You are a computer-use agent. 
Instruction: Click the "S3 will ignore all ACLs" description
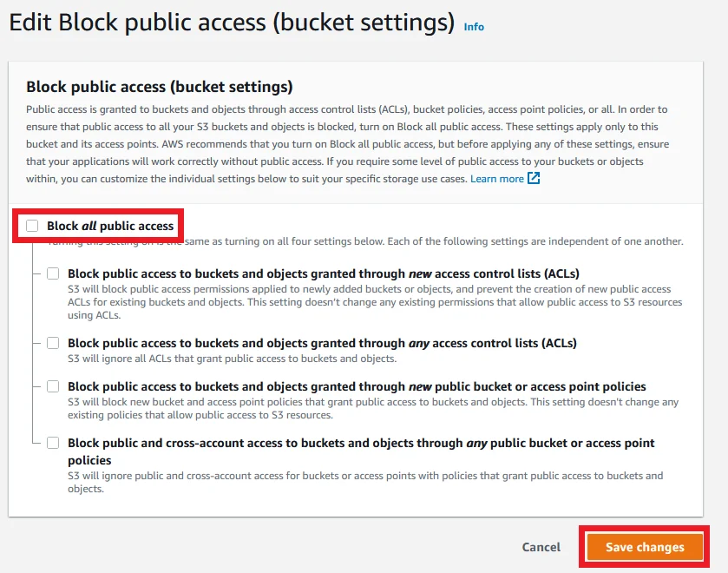[x=232, y=359]
